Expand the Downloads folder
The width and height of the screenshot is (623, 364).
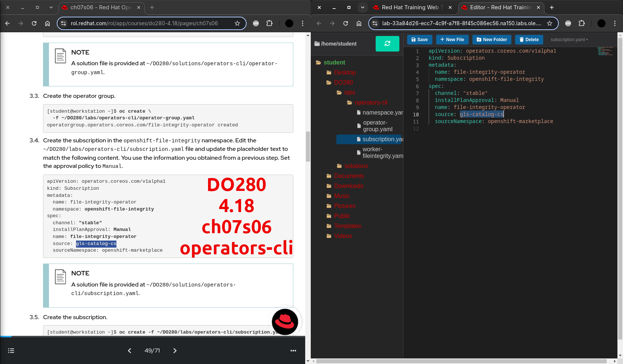pyautogui.click(x=345, y=186)
